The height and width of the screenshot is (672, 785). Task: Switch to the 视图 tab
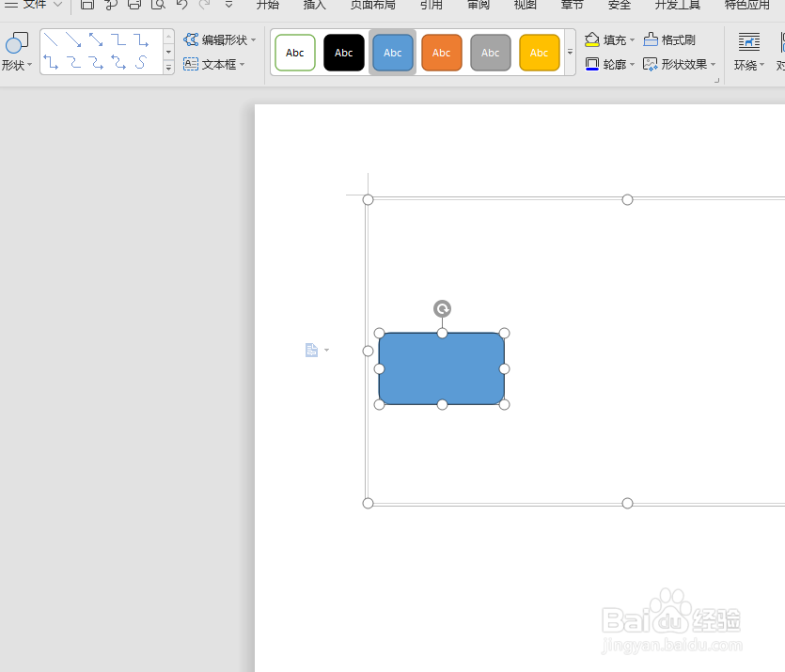526,5
